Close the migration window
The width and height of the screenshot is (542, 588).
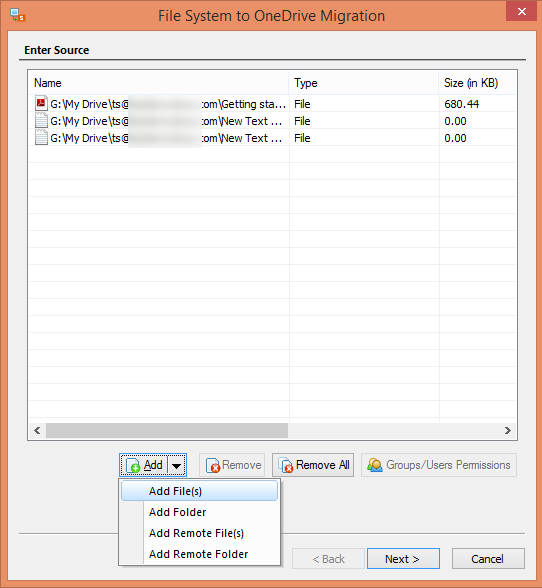coord(521,11)
